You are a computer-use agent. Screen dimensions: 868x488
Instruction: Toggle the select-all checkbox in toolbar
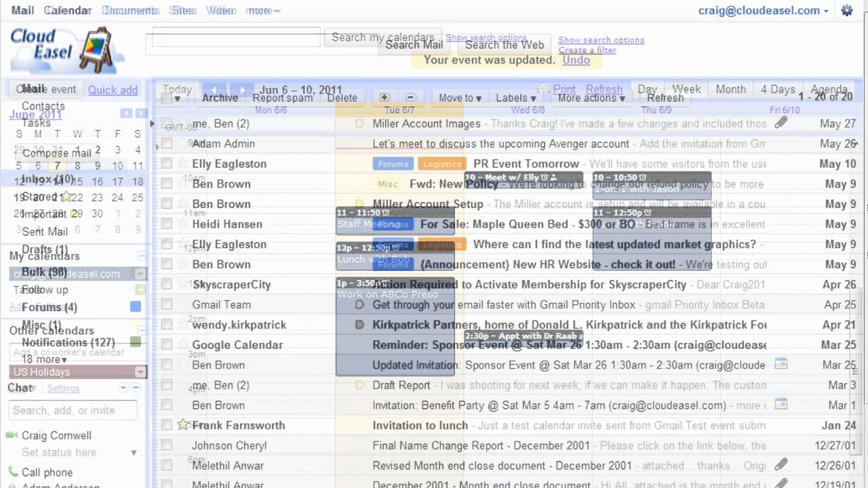click(166, 98)
